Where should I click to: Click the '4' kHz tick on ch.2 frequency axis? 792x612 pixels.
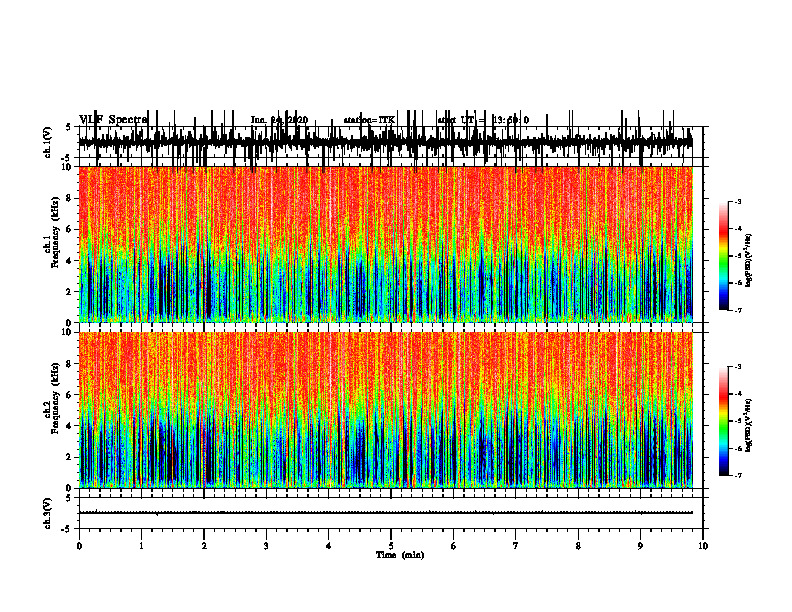coord(70,426)
